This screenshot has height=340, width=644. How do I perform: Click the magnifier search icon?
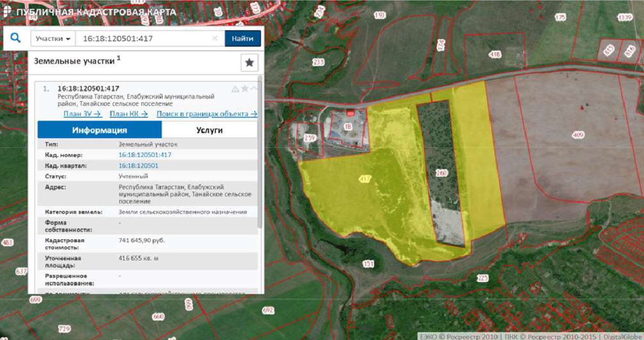pos(15,38)
